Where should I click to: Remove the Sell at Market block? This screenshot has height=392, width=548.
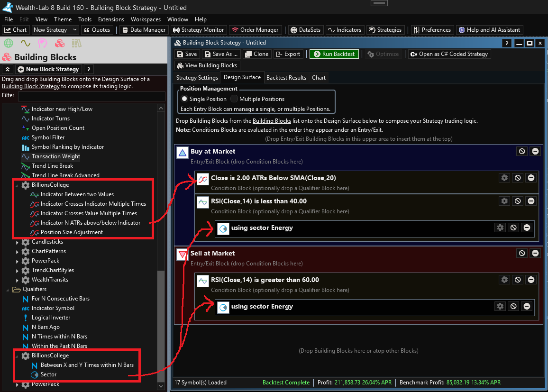[535, 253]
